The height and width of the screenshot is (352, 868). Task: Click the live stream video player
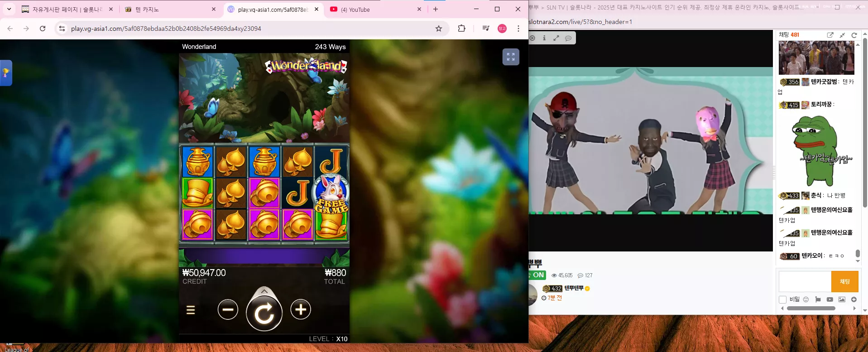tap(651, 140)
